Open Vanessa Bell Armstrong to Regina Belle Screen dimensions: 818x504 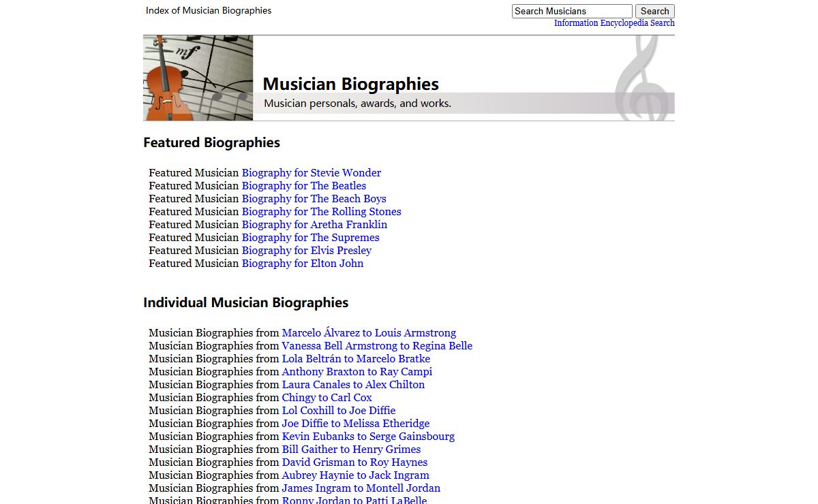(x=377, y=346)
